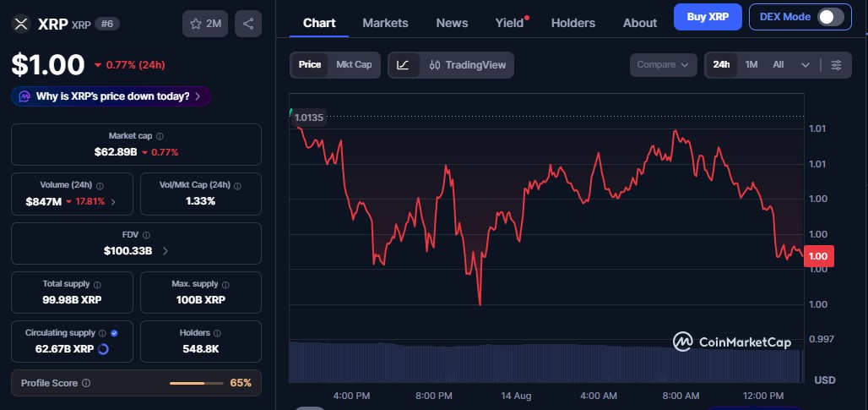Click the #6 rank badge
The image size is (868, 410).
coord(107,24)
